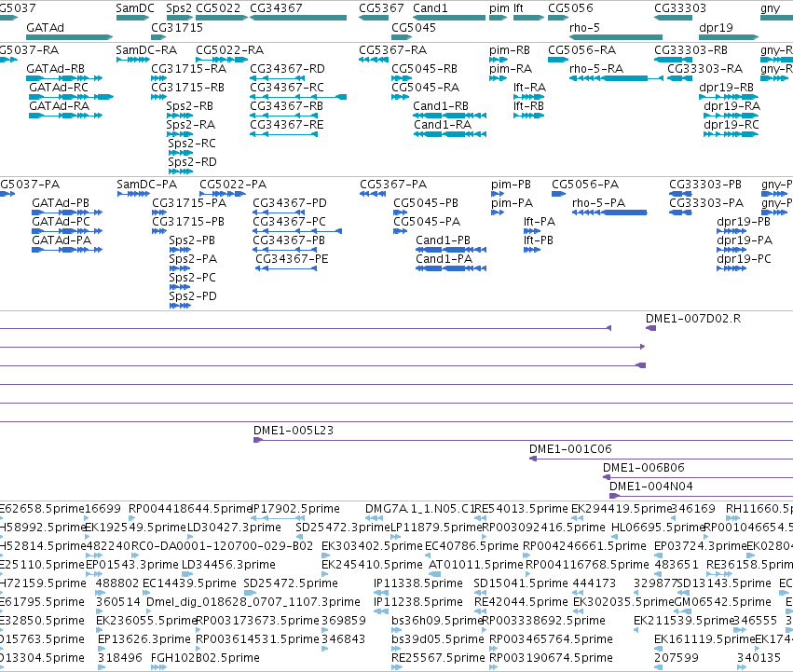Viewport: 793px width, 672px height.
Task: Select protein Sps2-PD
Action: coord(180,306)
